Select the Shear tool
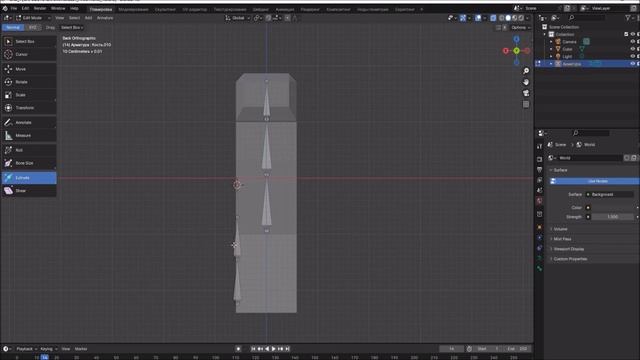This screenshot has width=640, height=360. point(29,191)
